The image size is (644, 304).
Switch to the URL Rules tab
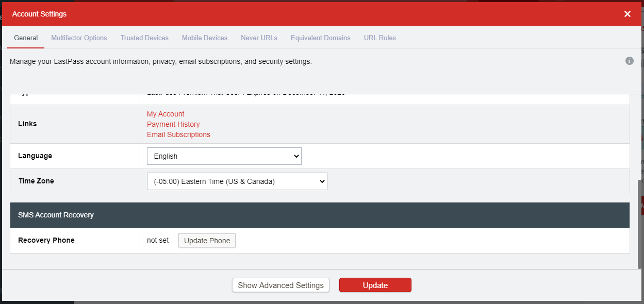(380, 38)
